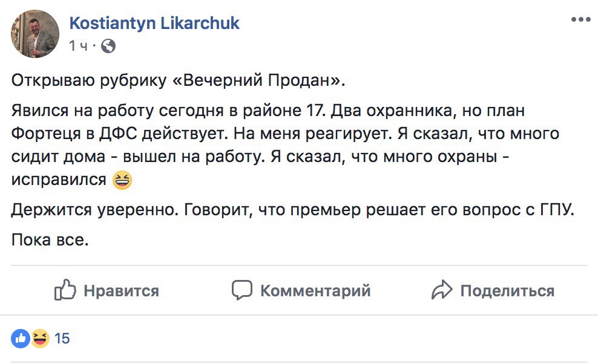Click the speech bubble comment icon
The width and height of the screenshot is (598, 364).
pos(241,290)
